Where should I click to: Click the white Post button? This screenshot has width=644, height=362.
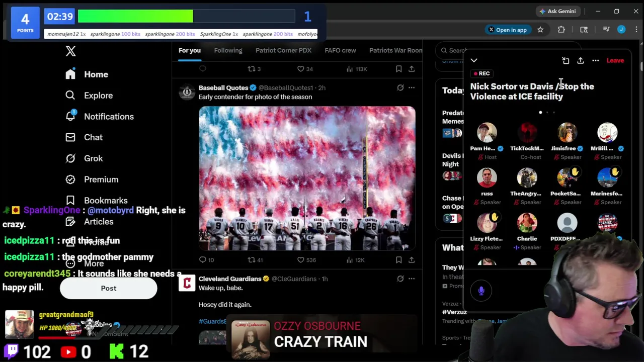pyautogui.click(x=109, y=289)
